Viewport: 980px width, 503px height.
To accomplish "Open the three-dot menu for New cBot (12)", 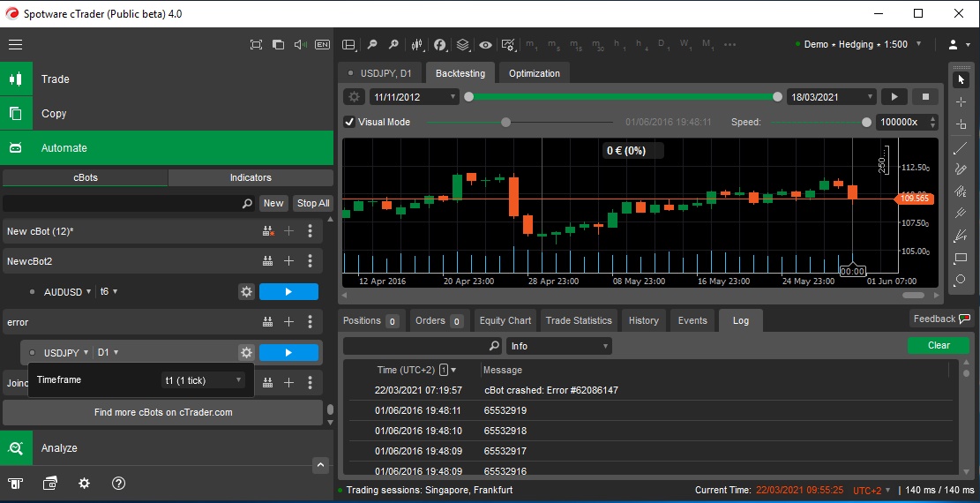I will click(310, 231).
